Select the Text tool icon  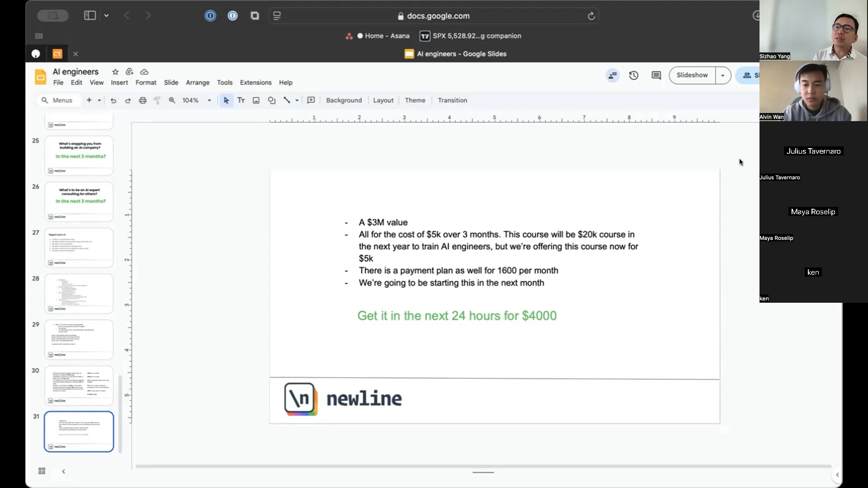pos(241,100)
